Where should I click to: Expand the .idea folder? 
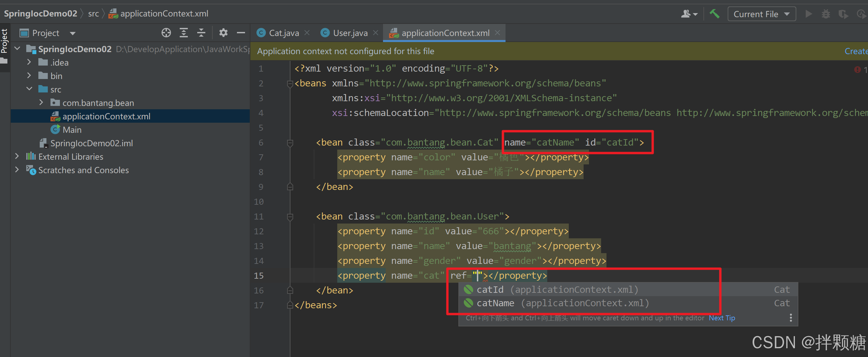point(29,62)
